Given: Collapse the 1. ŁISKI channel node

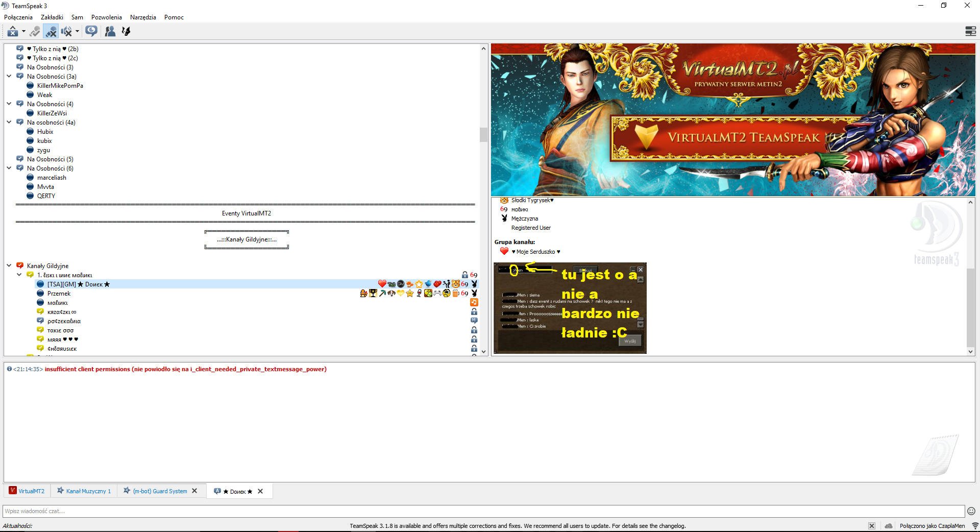Looking at the screenshot, I should [19, 275].
